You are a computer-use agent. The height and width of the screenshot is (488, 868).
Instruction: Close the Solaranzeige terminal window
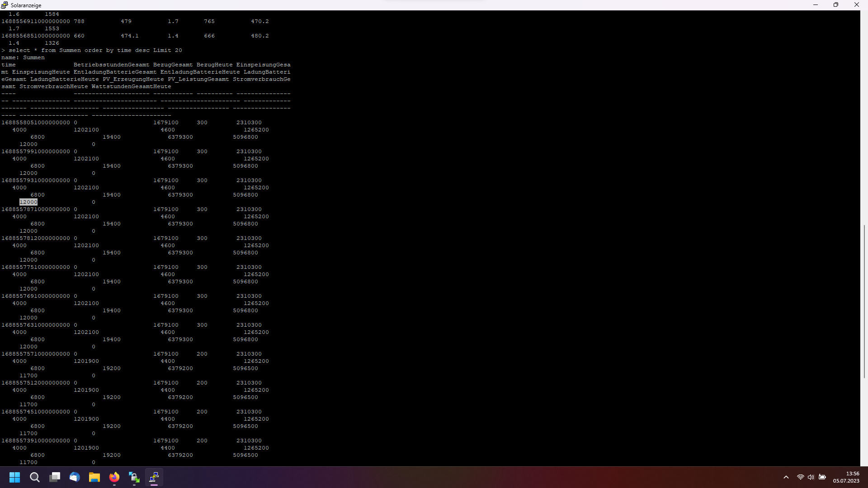coord(856,5)
